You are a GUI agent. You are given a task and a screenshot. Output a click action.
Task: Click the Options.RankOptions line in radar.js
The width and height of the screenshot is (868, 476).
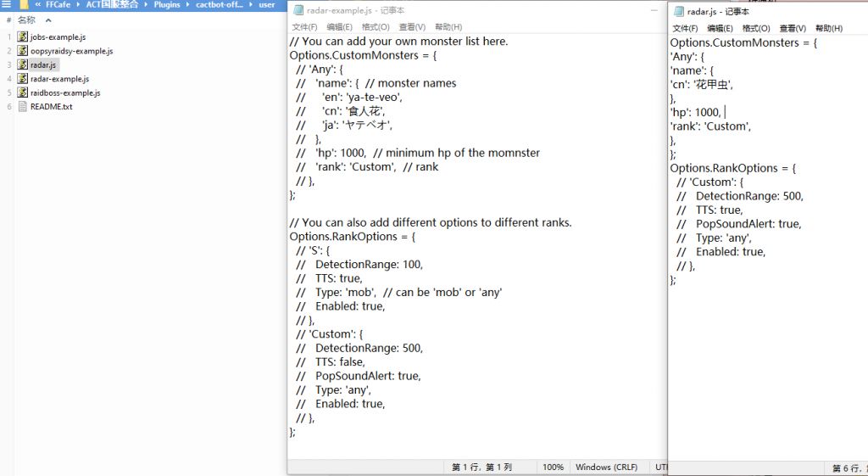click(x=733, y=168)
